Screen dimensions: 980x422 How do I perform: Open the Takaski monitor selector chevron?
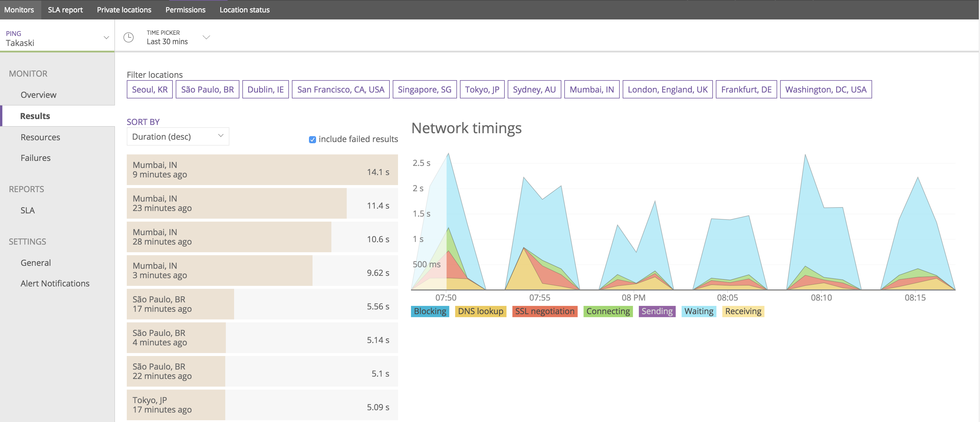coord(106,38)
